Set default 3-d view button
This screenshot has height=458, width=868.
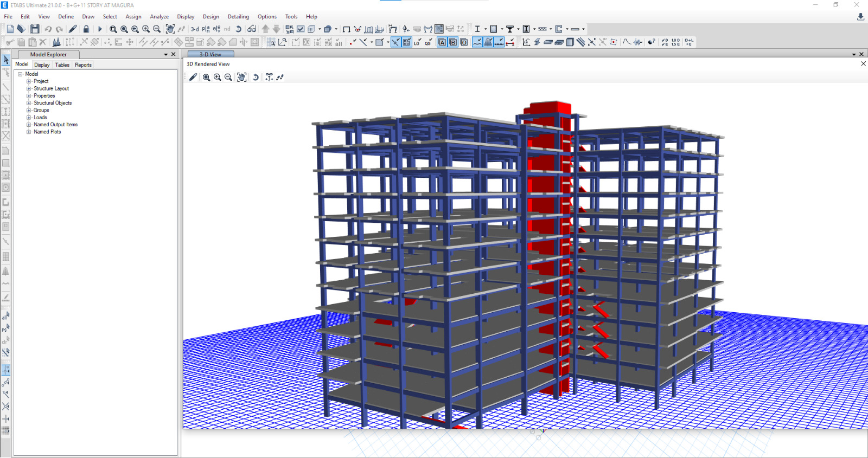click(195, 29)
